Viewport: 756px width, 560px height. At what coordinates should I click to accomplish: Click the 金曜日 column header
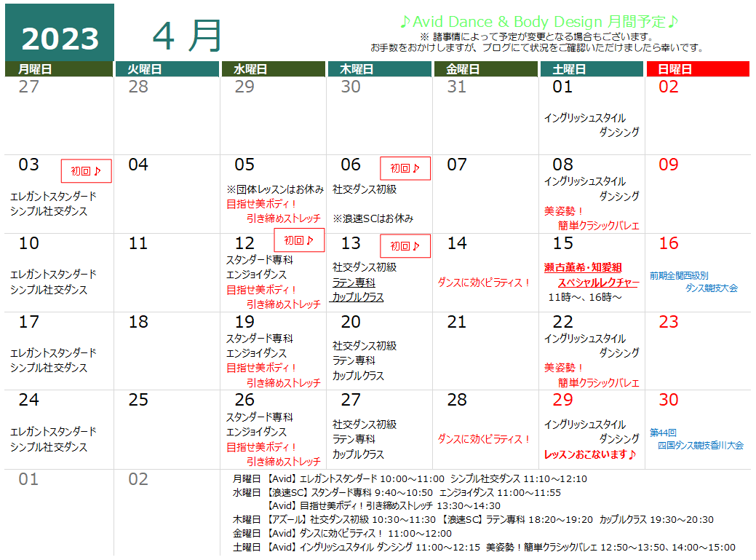tap(485, 69)
